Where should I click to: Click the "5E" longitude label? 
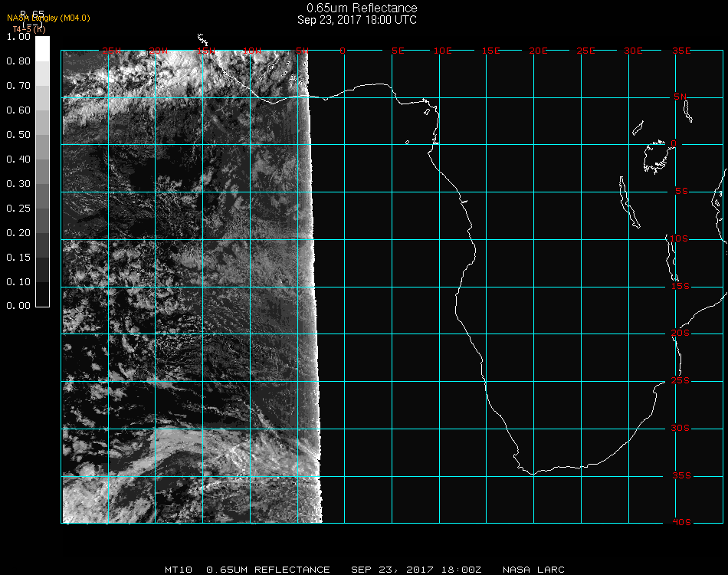point(398,51)
